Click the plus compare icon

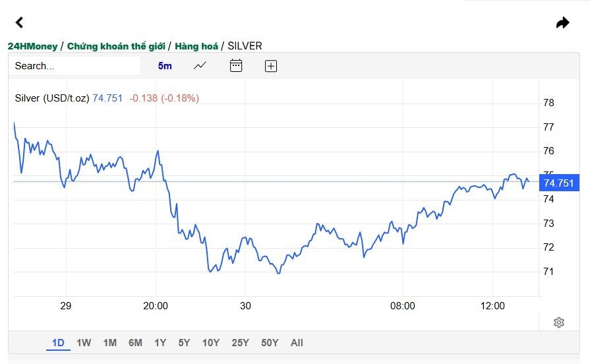(x=271, y=66)
